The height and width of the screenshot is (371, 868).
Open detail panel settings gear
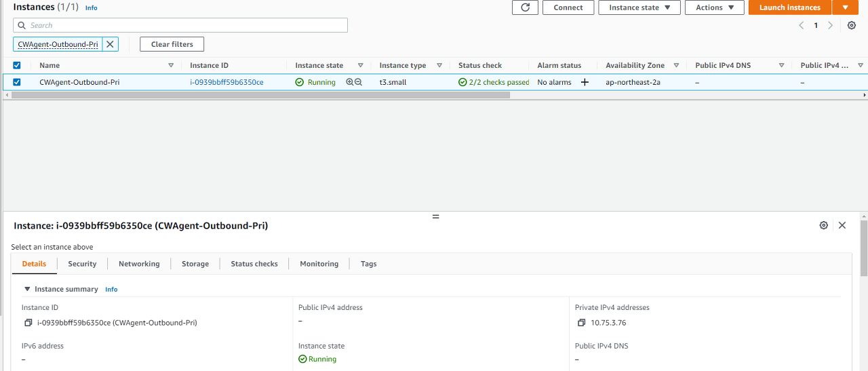(x=824, y=225)
